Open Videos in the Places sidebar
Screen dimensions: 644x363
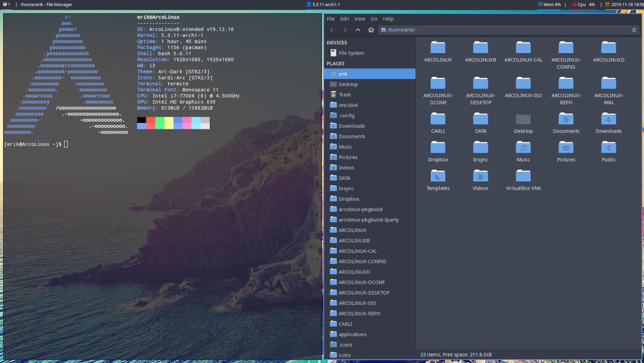tap(370, 168)
